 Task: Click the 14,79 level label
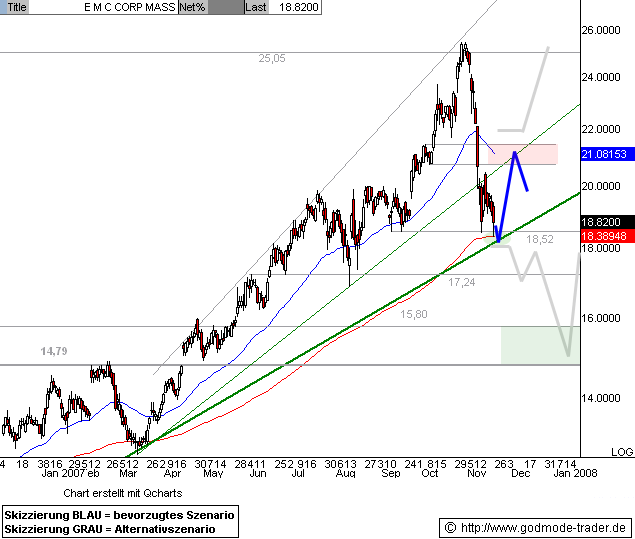pyautogui.click(x=54, y=351)
